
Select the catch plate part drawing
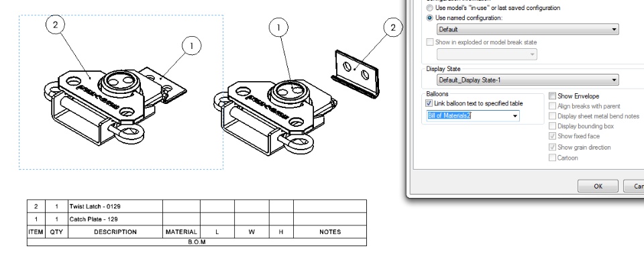(356, 74)
